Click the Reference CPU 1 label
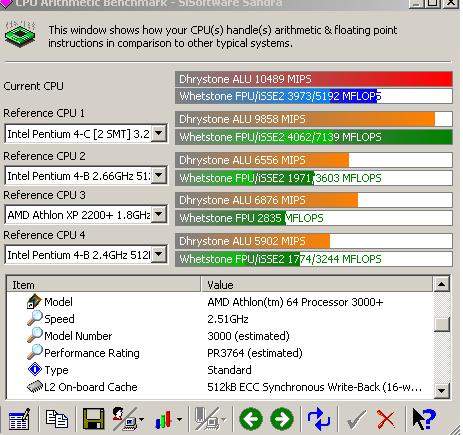 44,113
